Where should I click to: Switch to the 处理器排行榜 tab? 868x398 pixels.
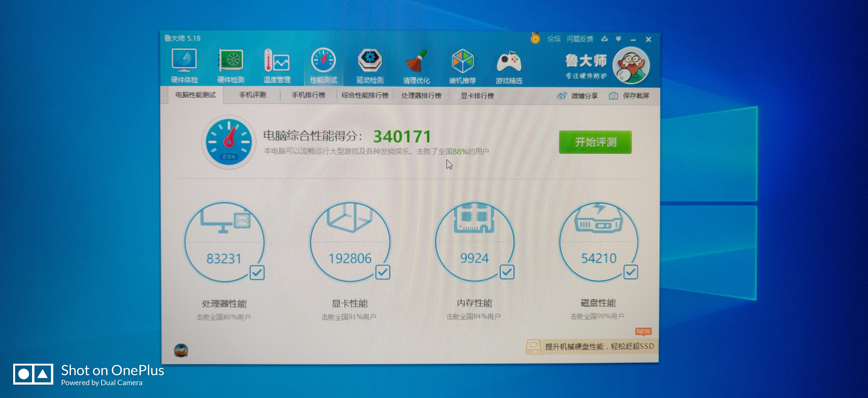click(421, 96)
